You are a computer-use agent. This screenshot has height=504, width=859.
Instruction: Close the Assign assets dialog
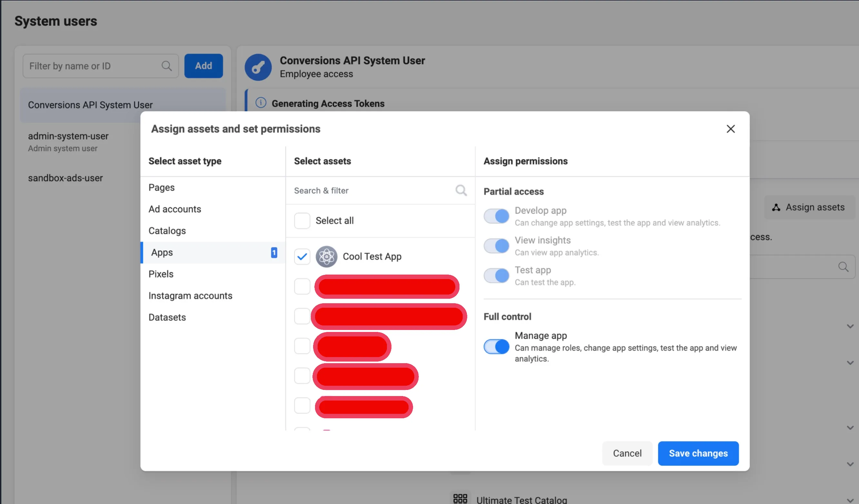point(730,129)
